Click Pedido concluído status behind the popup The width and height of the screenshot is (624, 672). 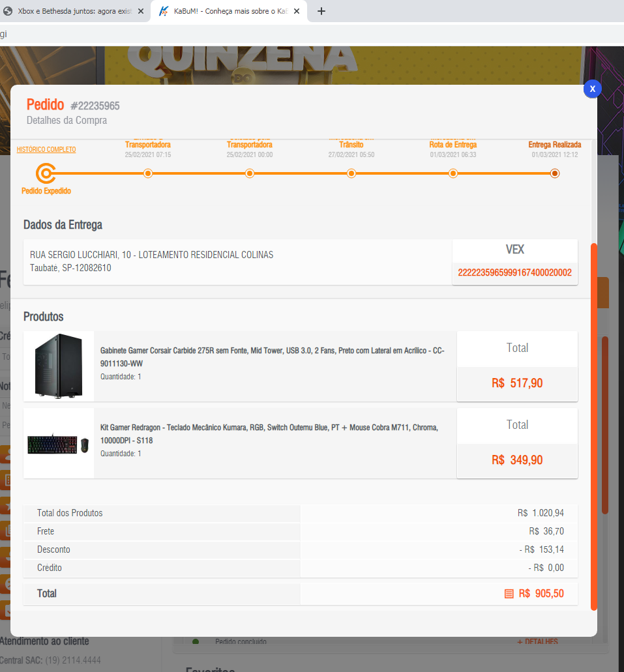tap(241, 641)
